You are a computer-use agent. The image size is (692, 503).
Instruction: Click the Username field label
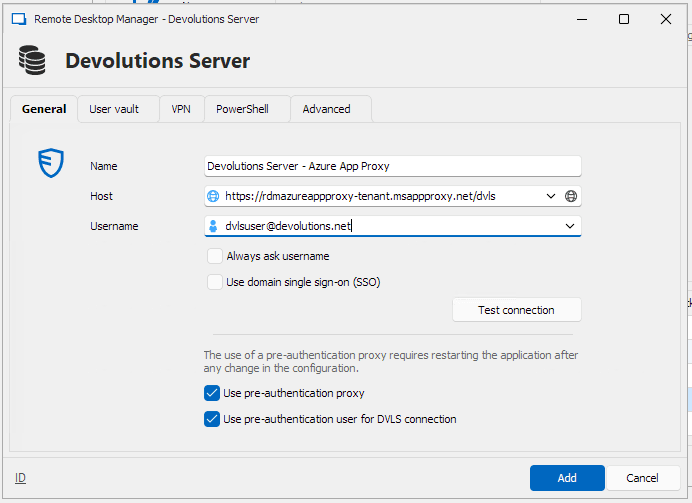(114, 226)
